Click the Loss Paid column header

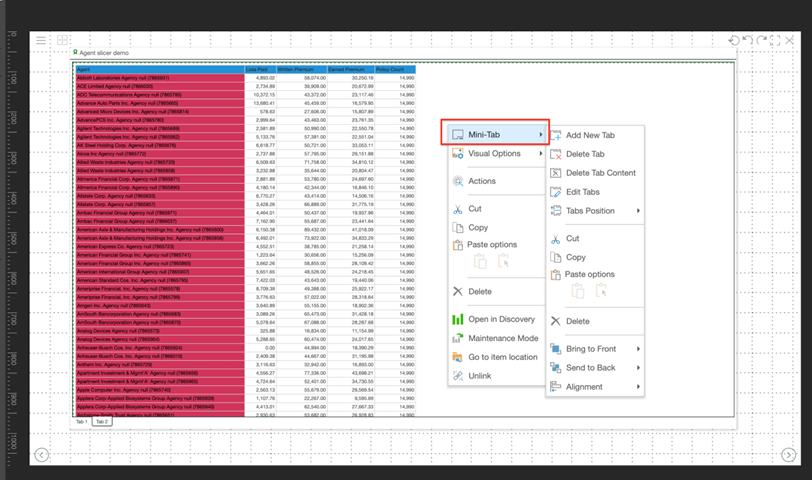pos(260,69)
